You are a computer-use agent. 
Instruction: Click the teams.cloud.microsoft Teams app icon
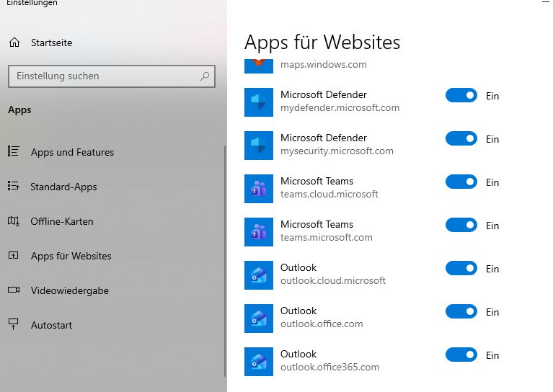259,189
